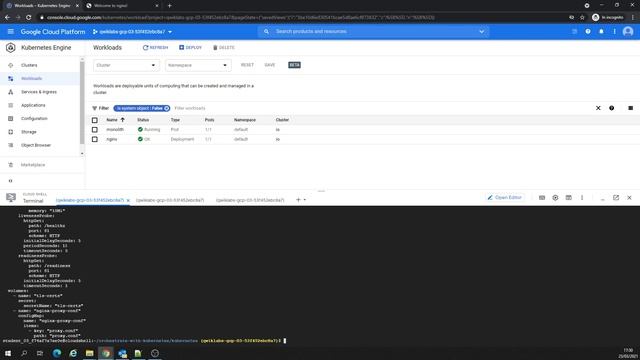Open a new browser tab
Viewport: 640px width, 360px height.
click(169, 6)
